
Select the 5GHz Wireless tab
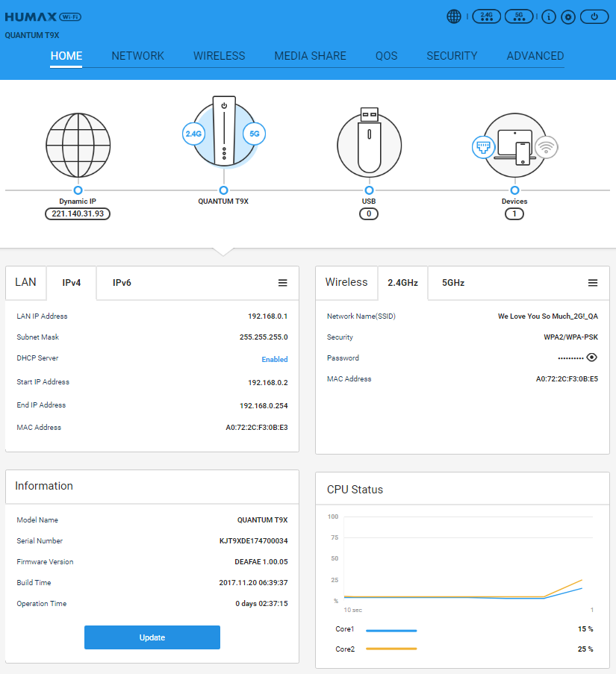pyautogui.click(x=453, y=283)
